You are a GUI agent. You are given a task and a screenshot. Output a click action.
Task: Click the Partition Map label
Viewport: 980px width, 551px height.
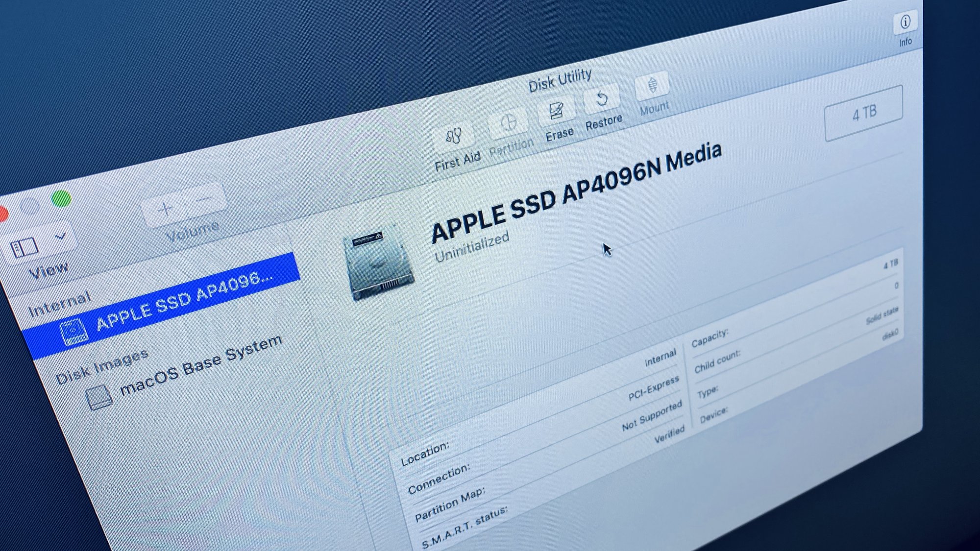[x=450, y=505]
